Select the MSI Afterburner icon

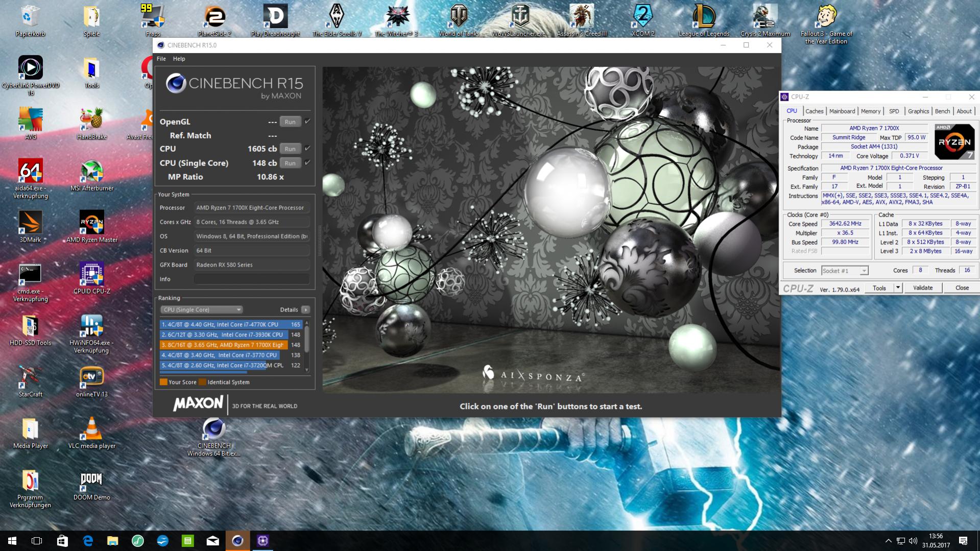(x=92, y=175)
